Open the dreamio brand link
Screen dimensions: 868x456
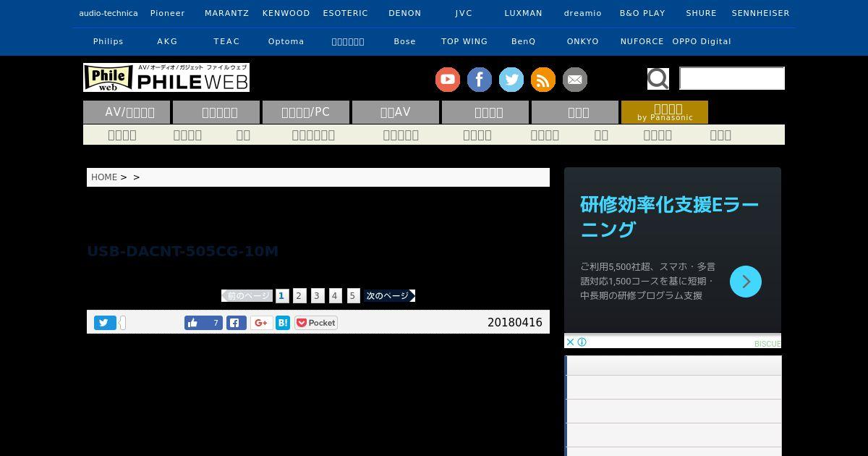pyautogui.click(x=583, y=13)
